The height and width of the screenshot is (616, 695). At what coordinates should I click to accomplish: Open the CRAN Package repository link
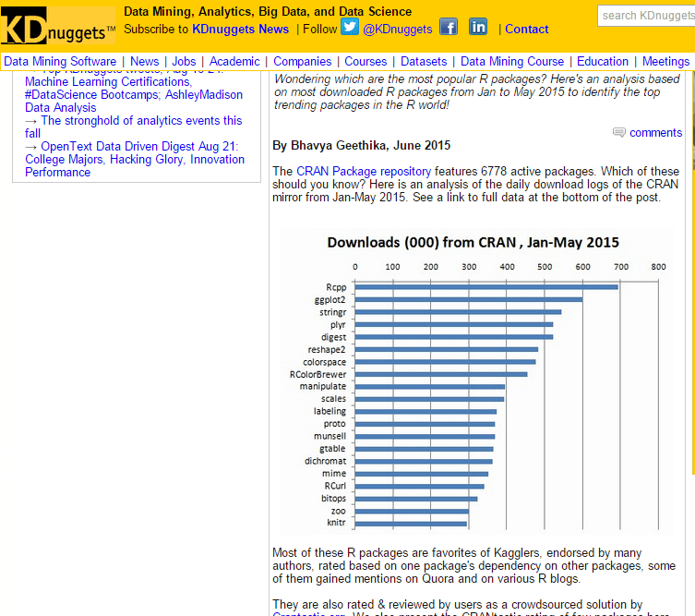tap(364, 171)
